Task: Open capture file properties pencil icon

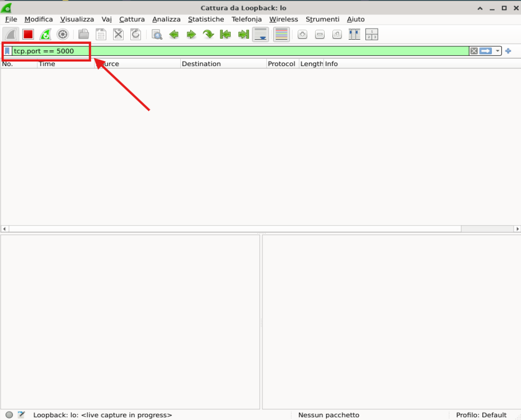Action: 21,414
